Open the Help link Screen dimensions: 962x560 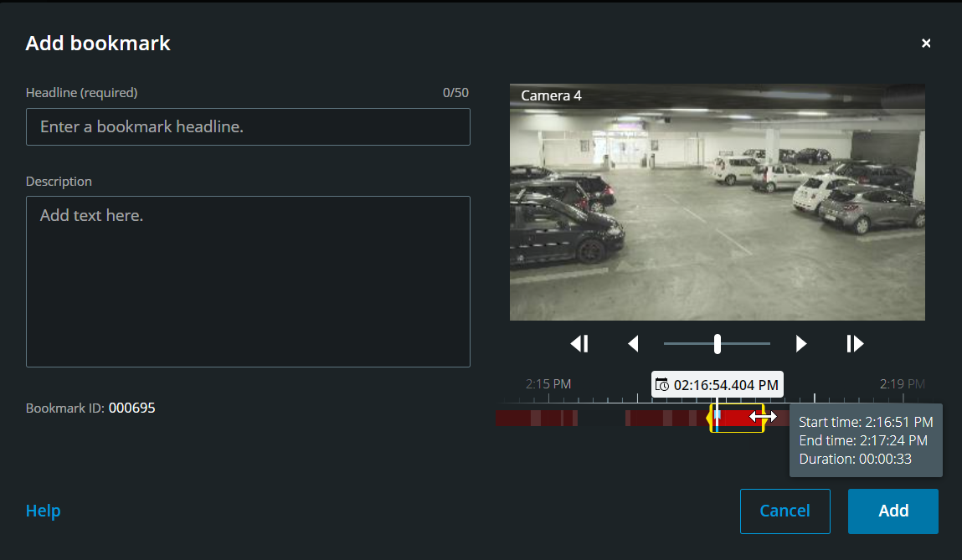pos(44,511)
